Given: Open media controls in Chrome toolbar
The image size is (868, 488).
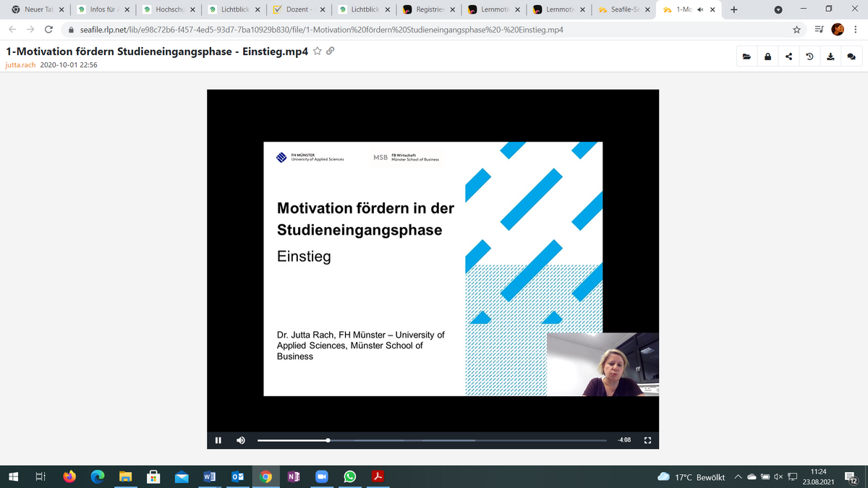Looking at the screenshot, I should pos(818,30).
